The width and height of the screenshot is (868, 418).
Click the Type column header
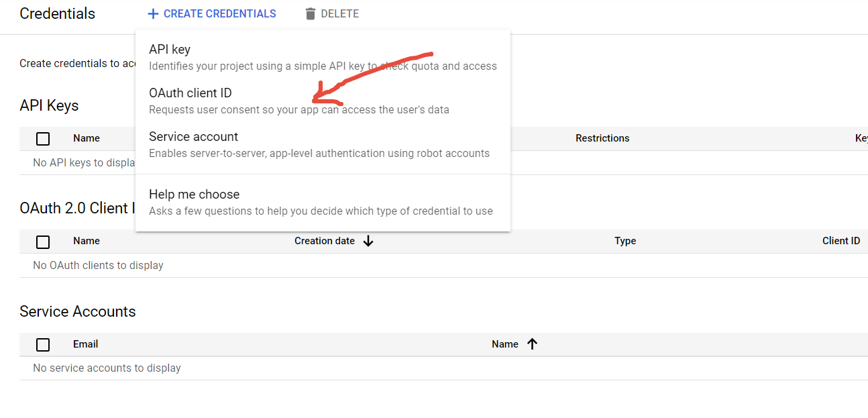(625, 241)
